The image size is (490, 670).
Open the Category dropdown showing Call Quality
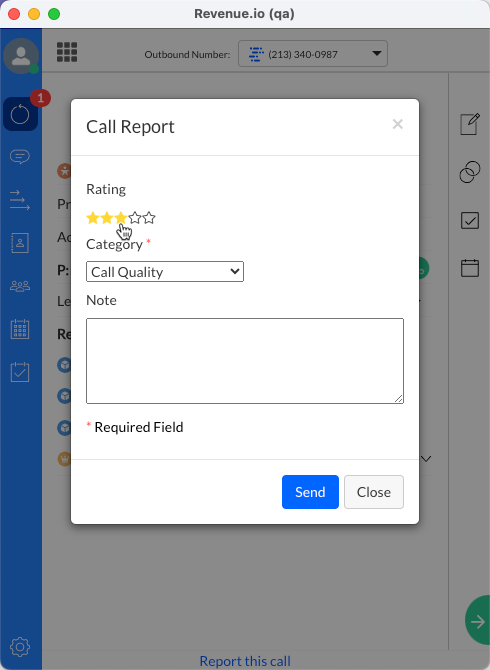pos(165,272)
